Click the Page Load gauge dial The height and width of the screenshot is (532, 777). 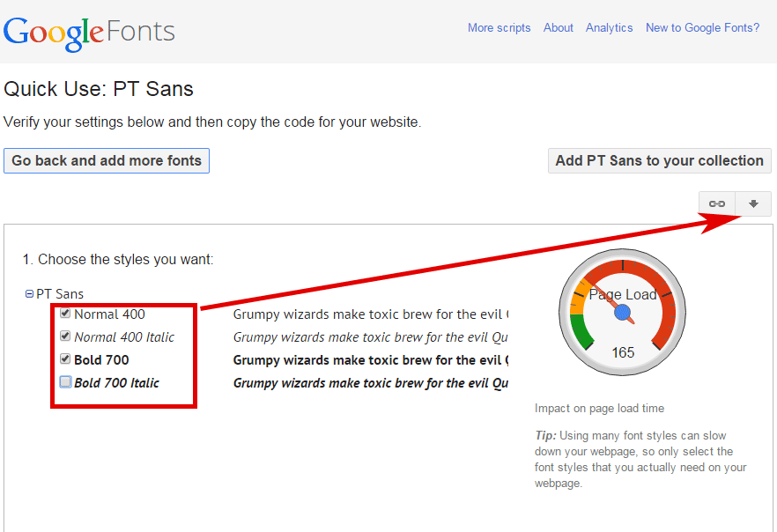(x=622, y=312)
